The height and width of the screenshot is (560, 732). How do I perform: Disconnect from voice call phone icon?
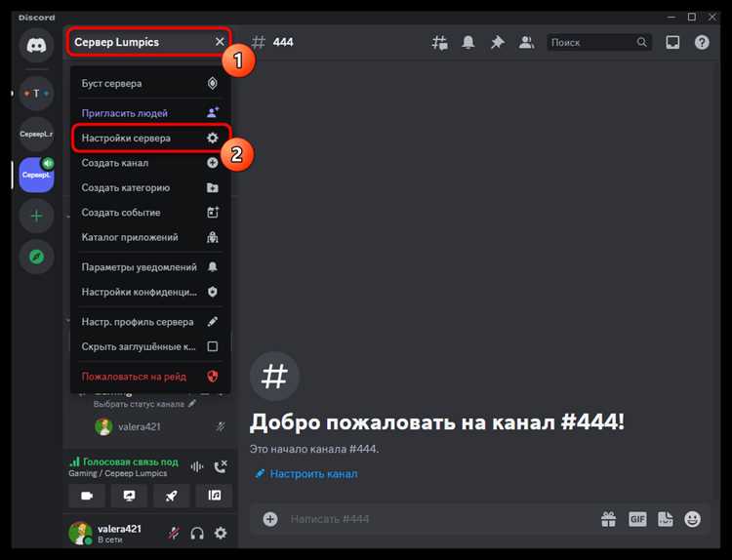click(221, 466)
